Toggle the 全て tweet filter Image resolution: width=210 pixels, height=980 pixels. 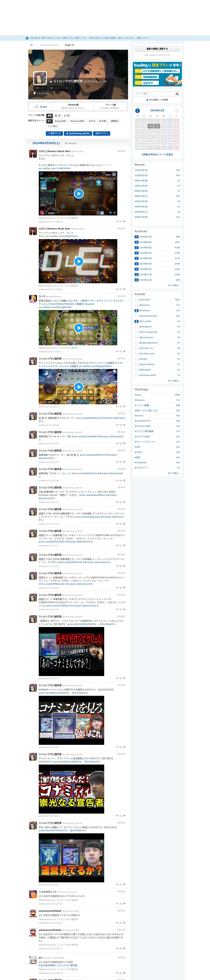50,121
